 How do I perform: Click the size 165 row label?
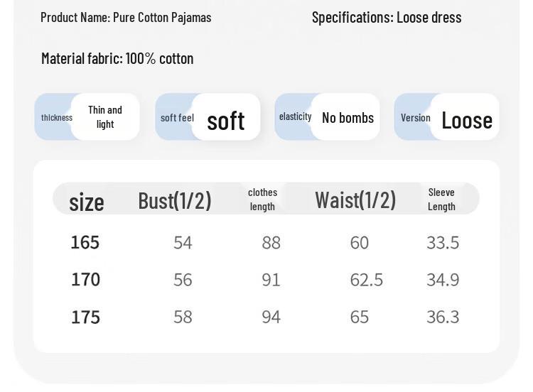point(85,243)
